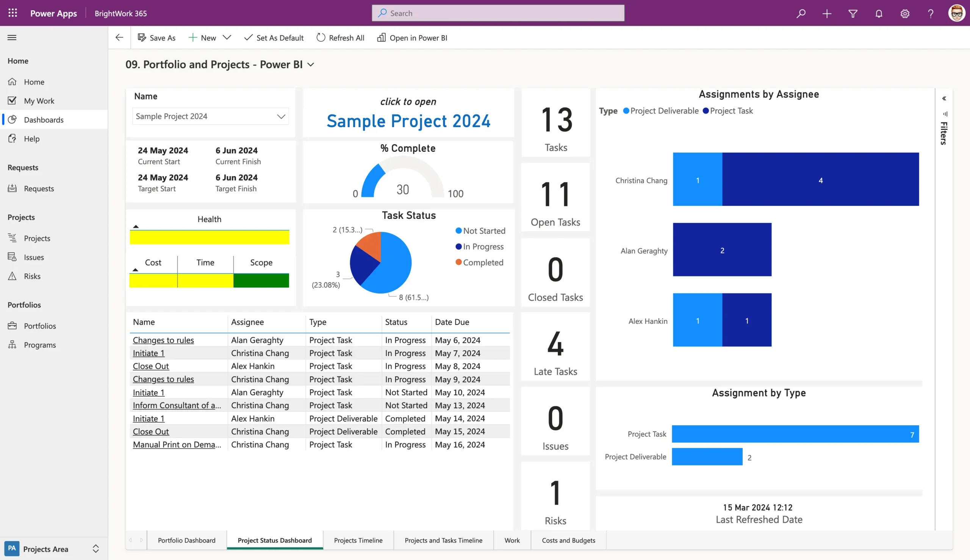Switch to the Projects Timeline tab

tap(358, 540)
